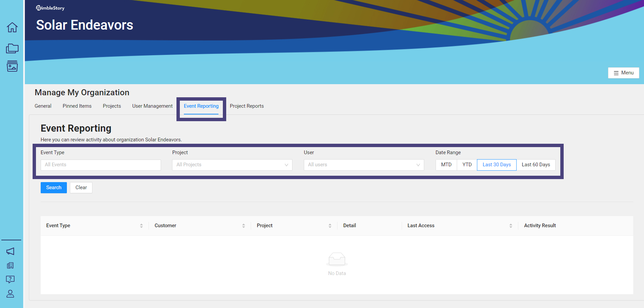Open the image gallery sidebar icon
The height and width of the screenshot is (308, 644).
[12, 66]
